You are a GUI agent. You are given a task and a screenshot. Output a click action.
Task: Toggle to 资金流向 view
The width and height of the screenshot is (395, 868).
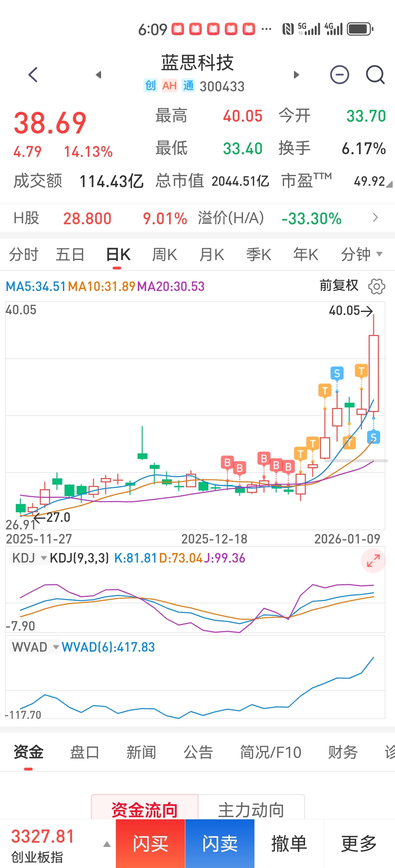click(145, 808)
